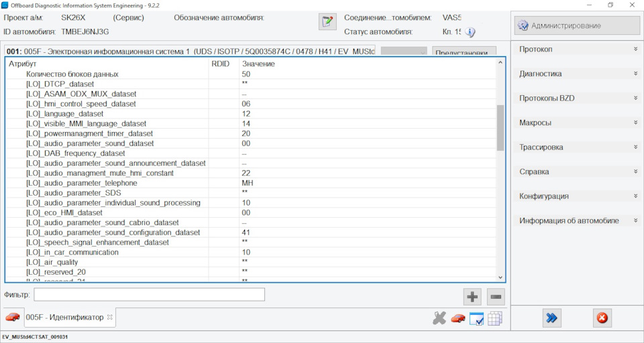Click the plus add button
Viewport: 644px width, 343px height.
click(472, 297)
